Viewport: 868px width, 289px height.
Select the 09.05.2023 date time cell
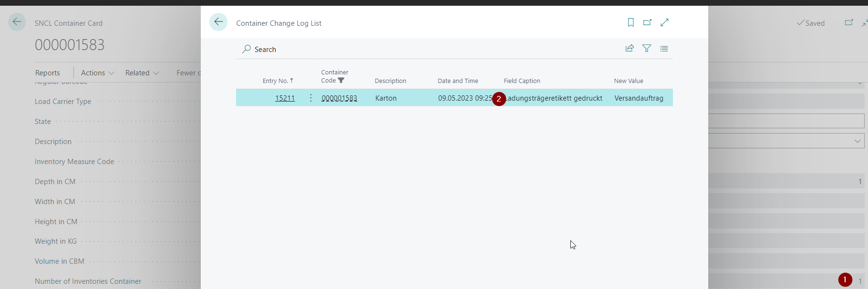[x=465, y=98]
